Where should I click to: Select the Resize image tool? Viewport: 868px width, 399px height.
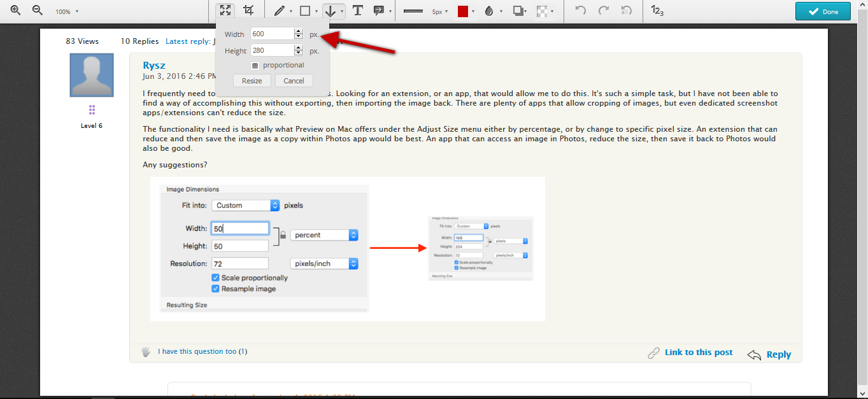[x=225, y=11]
